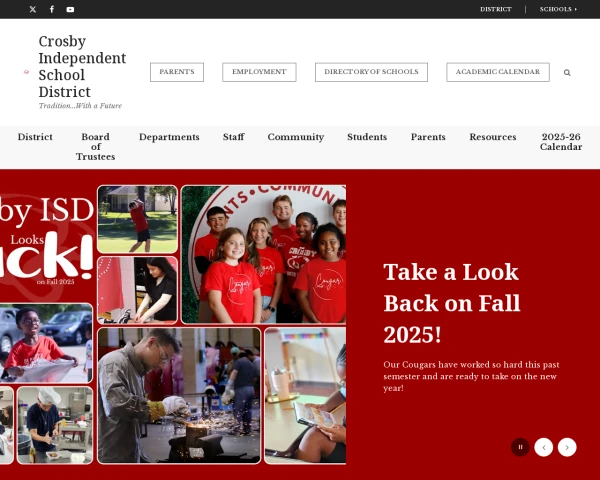The height and width of the screenshot is (480, 600).
Task: Open the YouTube channel icon
Action: click(x=70, y=9)
